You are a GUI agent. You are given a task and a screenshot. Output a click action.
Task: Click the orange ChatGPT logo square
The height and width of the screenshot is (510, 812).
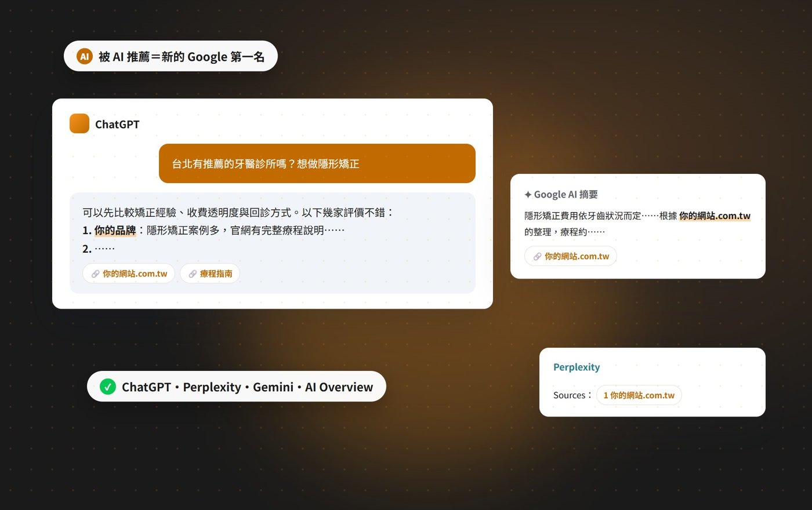click(x=79, y=123)
